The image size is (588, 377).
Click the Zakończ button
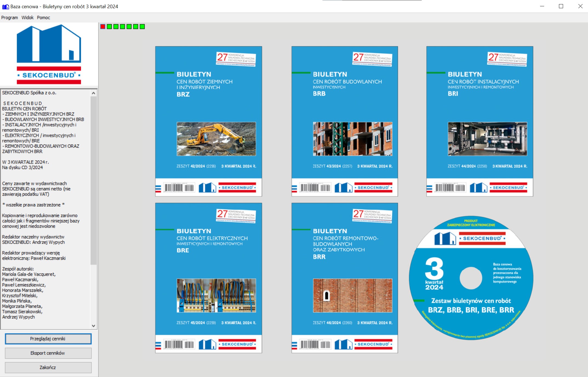click(x=48, y=367)
